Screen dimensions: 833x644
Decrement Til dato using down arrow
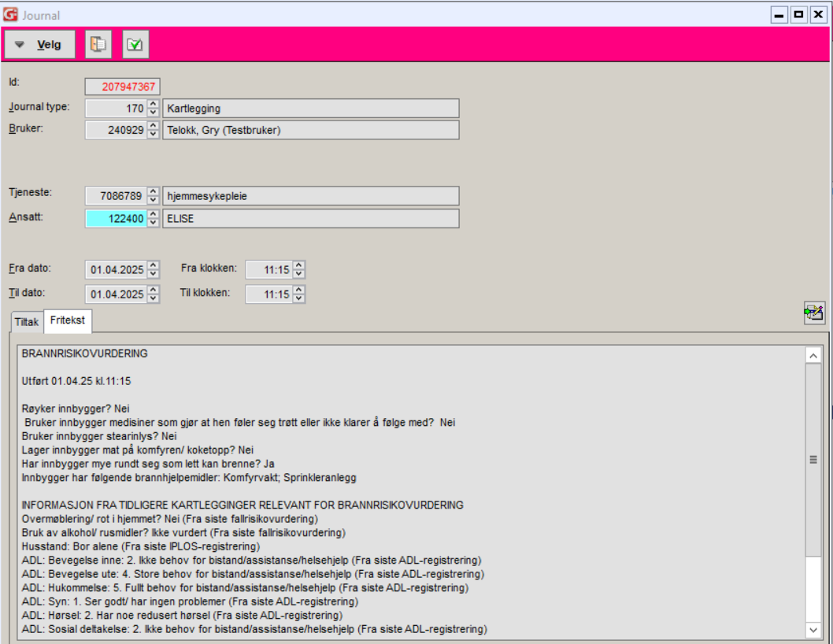point(153,298)
